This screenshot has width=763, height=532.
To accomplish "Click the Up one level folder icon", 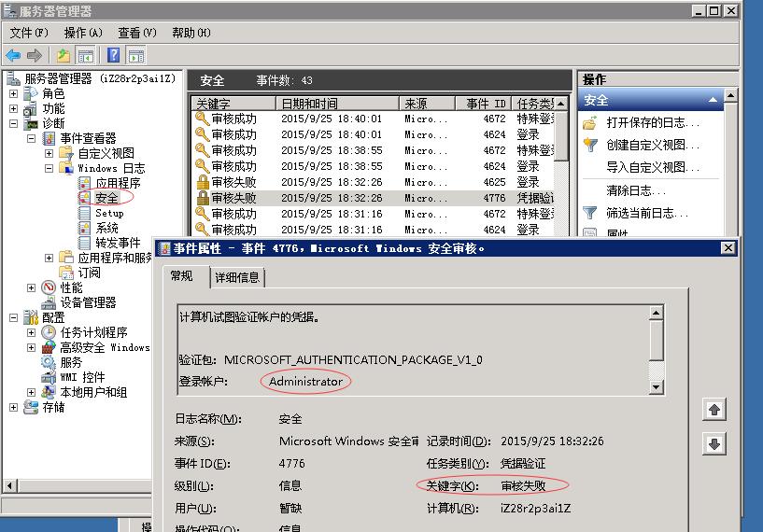I will tap(64, 55).
